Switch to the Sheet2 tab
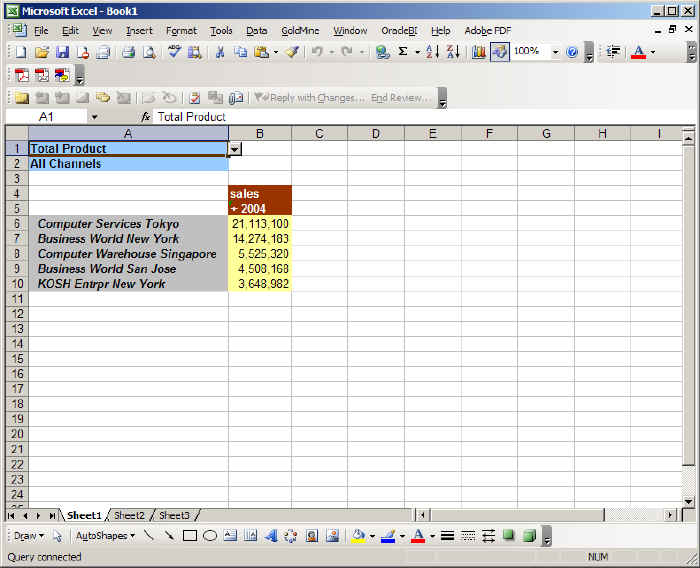Viewport: 700px width, 568px height. [129, 515]
